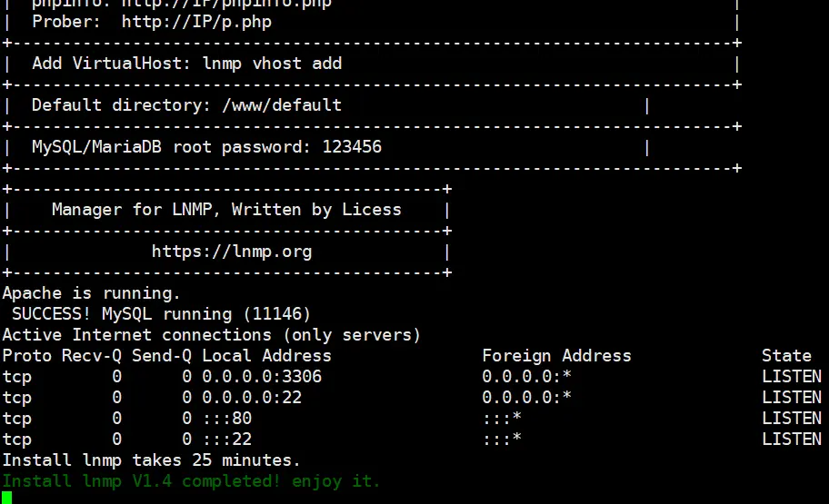
Task: Select MySQL/MariaDB root password 123456 line
Action: pos(206,147)
